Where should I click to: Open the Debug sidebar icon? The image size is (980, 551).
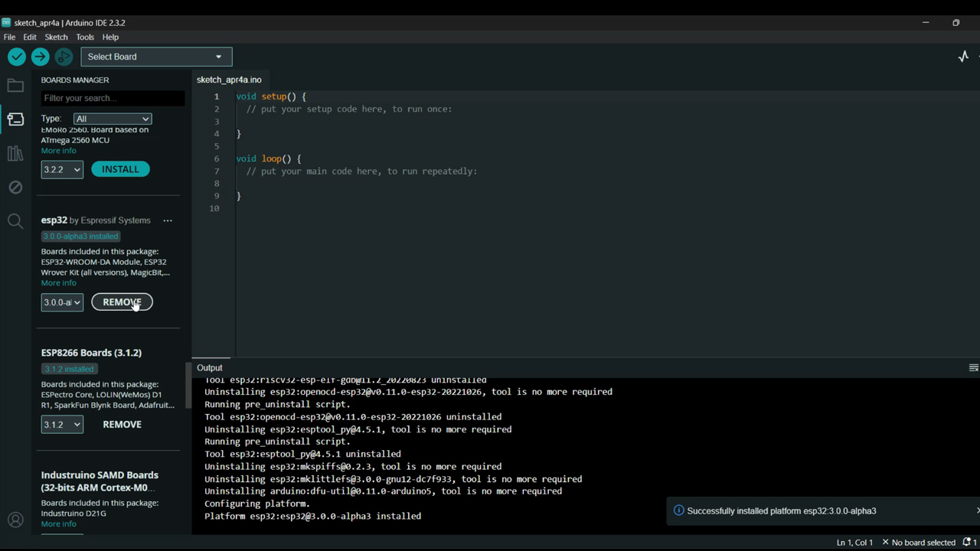pos(15,187)
